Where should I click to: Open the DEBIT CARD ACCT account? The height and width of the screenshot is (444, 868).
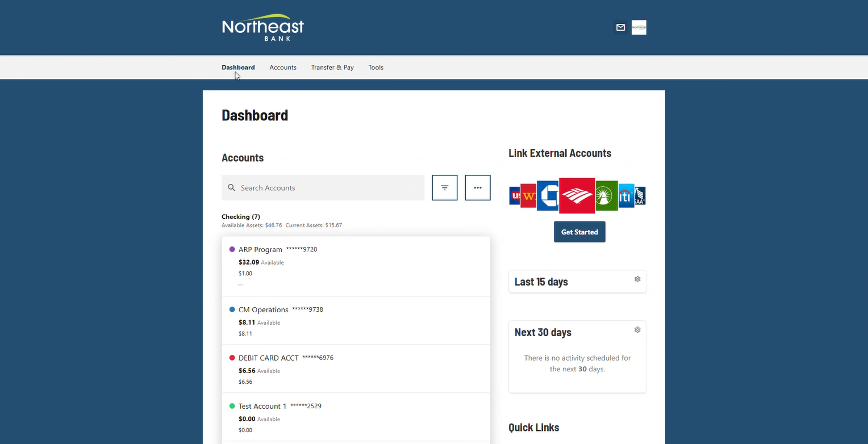pos(356,369)
